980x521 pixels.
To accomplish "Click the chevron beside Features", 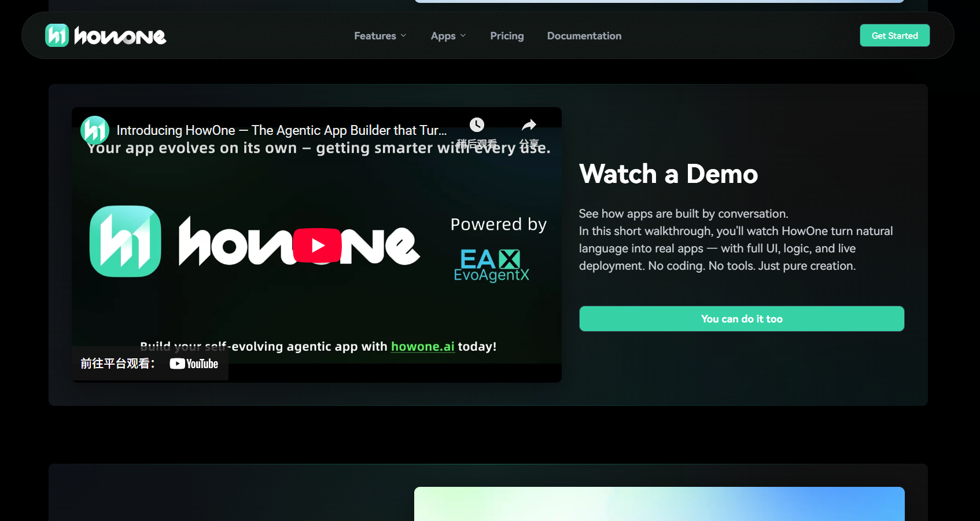I will click(x=403, y=36).
